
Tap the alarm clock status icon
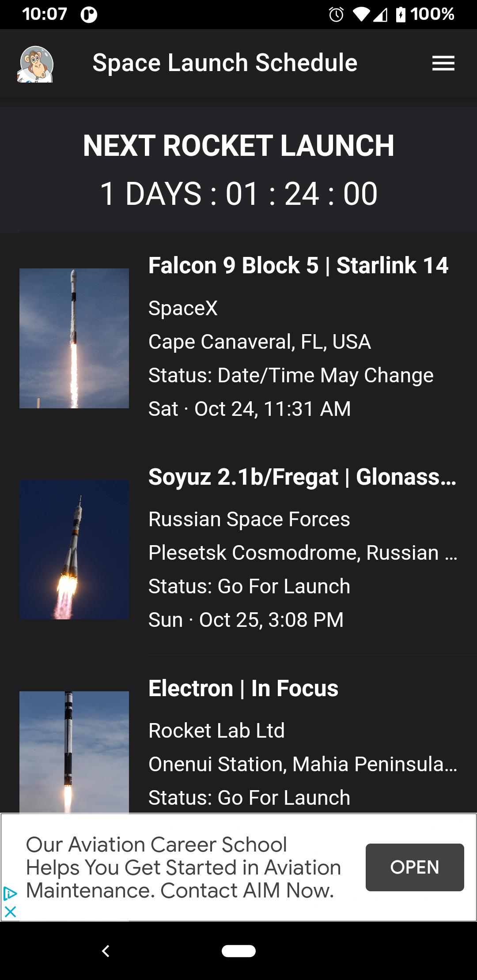[x=336, y=15]
